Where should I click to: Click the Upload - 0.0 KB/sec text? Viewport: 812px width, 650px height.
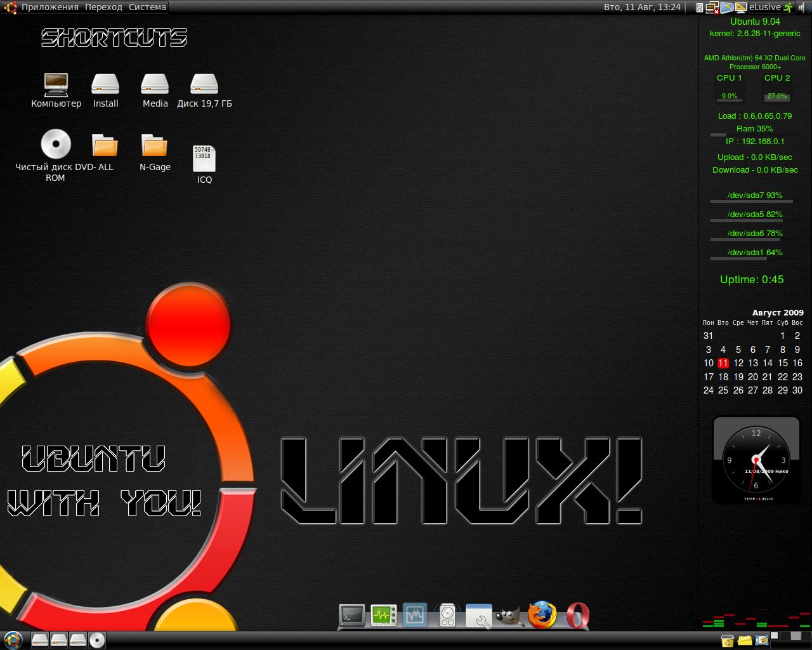[755, 157]
